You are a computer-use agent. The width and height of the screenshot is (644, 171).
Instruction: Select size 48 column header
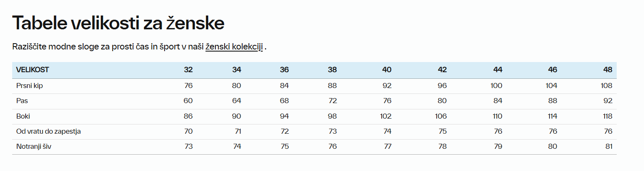(x=607, y=70)
